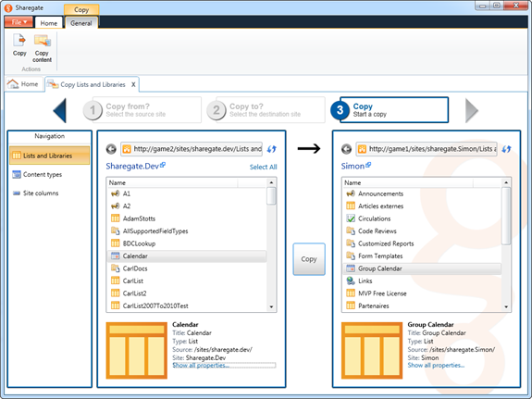532x399 pixels.
Task: Select the CarlDocs library
Action: [187, 268]
